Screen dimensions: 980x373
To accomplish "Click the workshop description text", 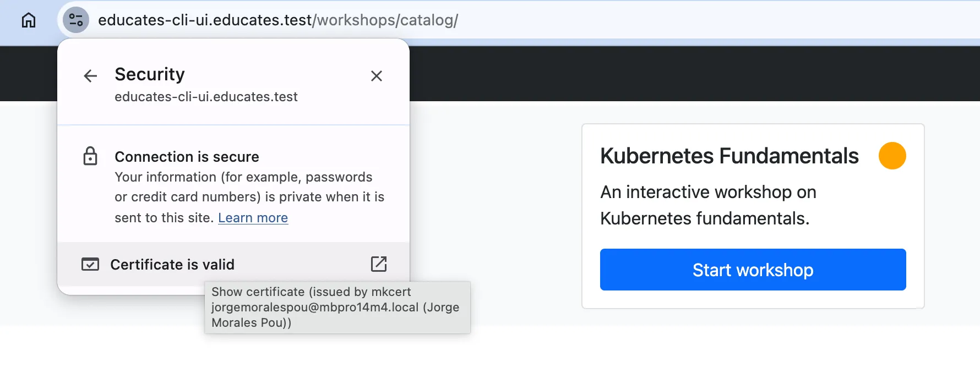I will click(708, 205).
